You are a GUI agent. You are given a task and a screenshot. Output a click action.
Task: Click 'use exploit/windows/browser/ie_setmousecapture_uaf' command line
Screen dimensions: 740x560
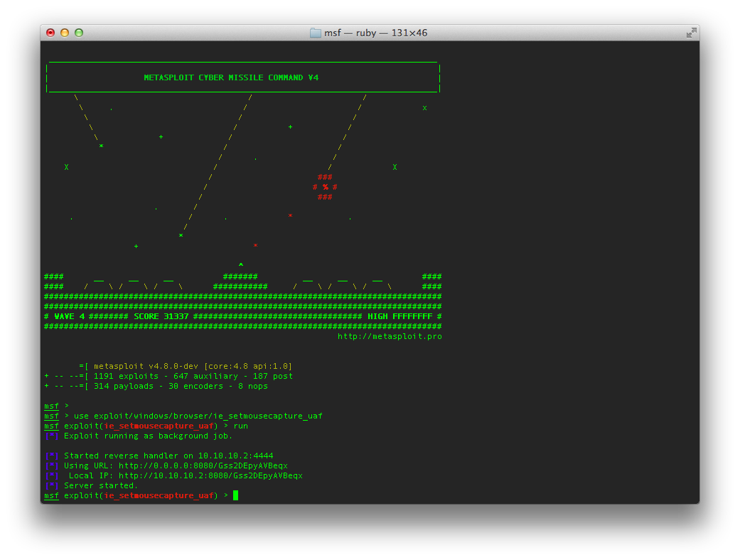pos(198,416)
